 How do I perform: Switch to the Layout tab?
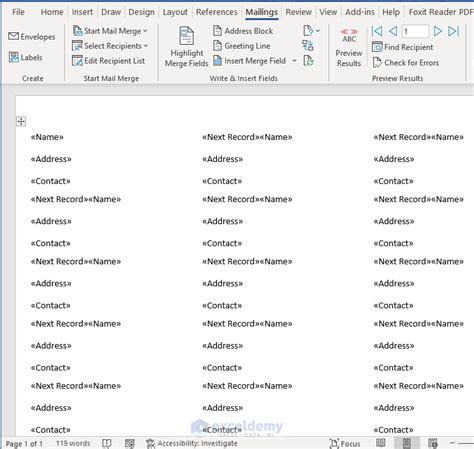pyautogui.click(x=175, y=12)
